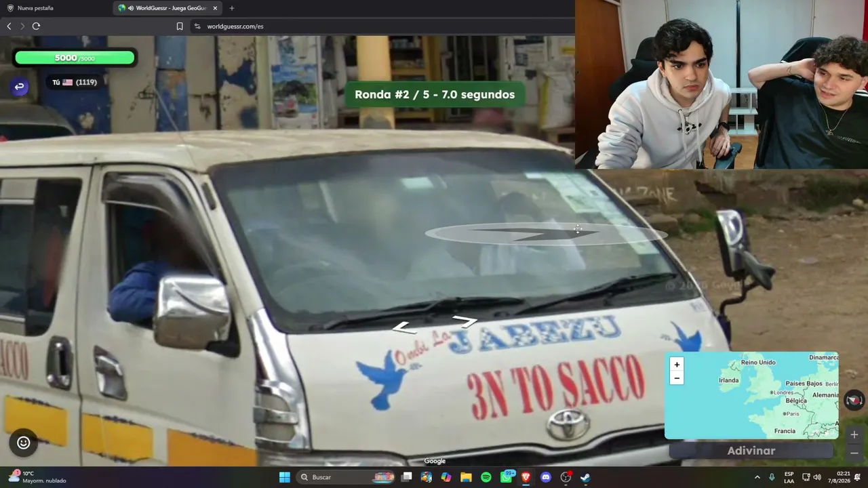This screenshot has height=488, width=868.
Task: Open the Google logo link in street view
Action: [435, 462]
